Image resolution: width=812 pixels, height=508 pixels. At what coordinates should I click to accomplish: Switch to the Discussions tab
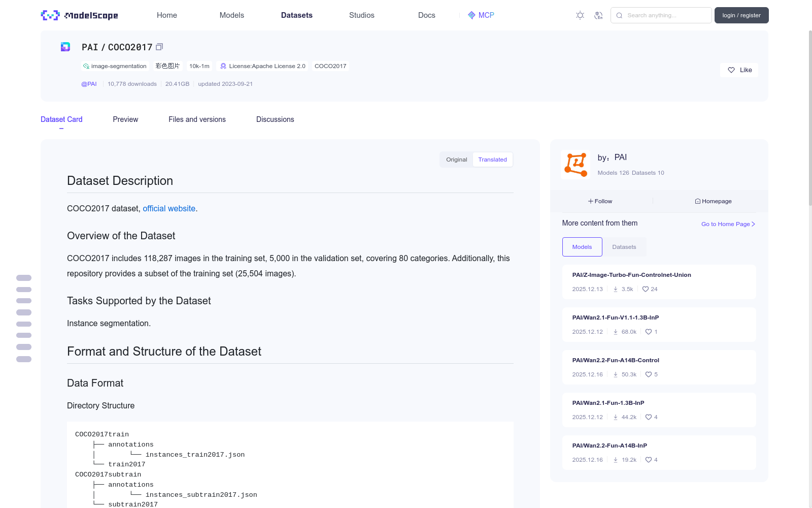click(x=275, y=119)
